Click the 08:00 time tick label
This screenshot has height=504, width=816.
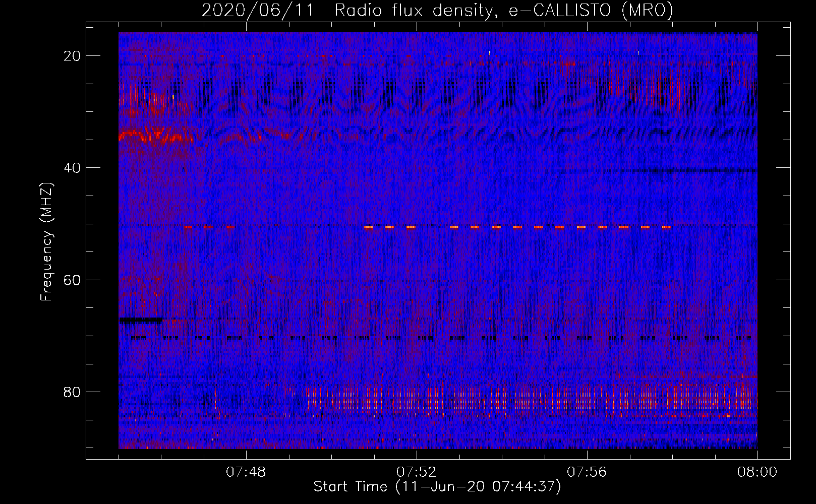click(x=757, y=472)
